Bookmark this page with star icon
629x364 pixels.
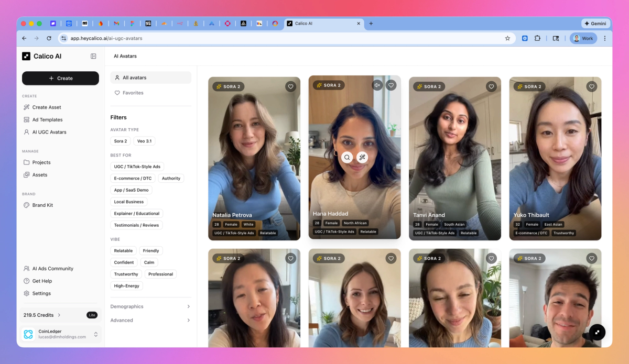point(507,38)
